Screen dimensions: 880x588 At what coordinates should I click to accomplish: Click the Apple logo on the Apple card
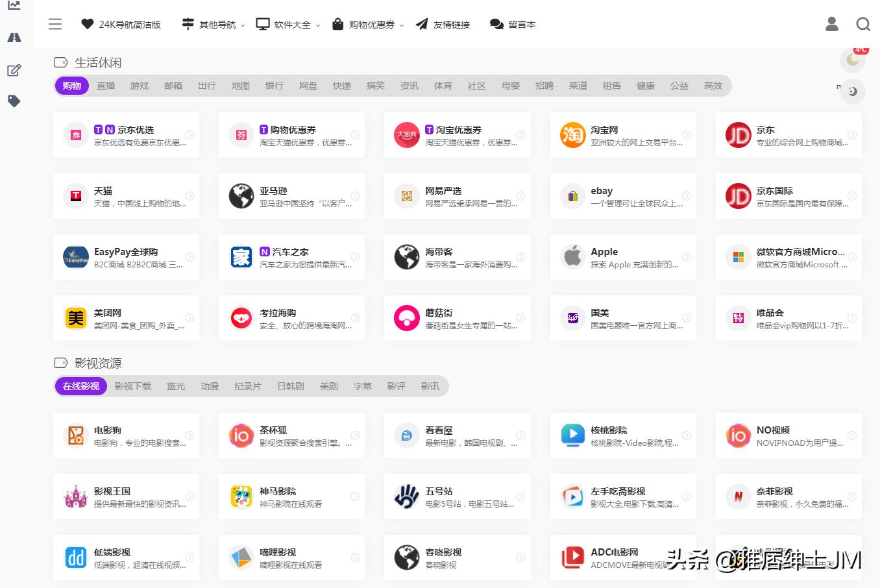572,256
